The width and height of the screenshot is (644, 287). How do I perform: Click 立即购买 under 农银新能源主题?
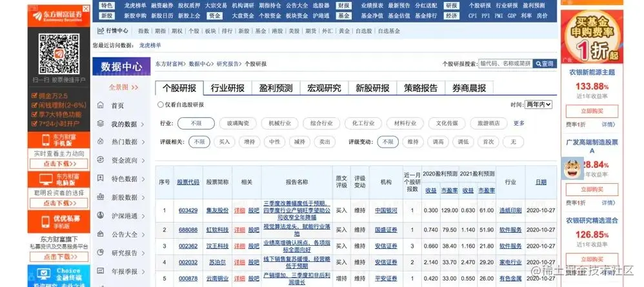592,112
